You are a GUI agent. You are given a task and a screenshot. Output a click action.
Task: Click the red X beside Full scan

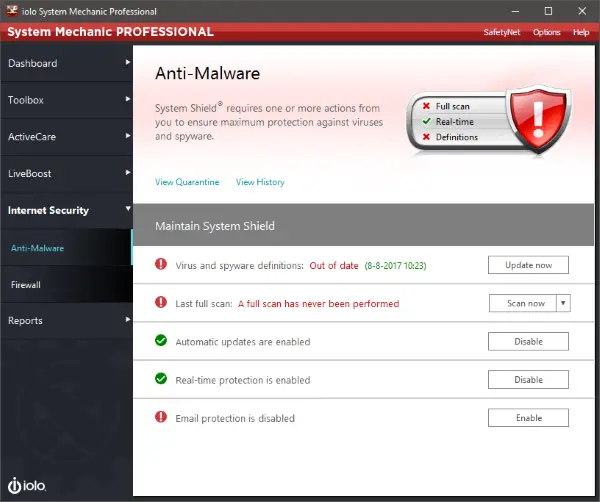click(426, 106)
